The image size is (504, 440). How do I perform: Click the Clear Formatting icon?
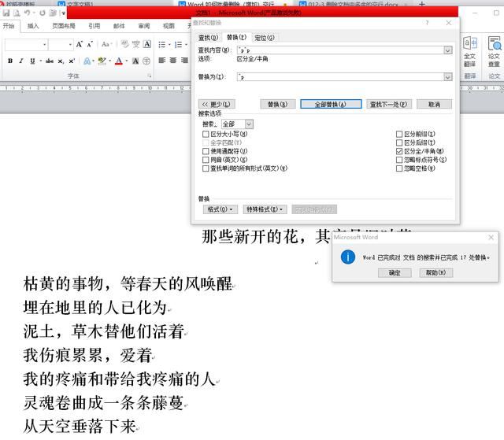point(124,44)
